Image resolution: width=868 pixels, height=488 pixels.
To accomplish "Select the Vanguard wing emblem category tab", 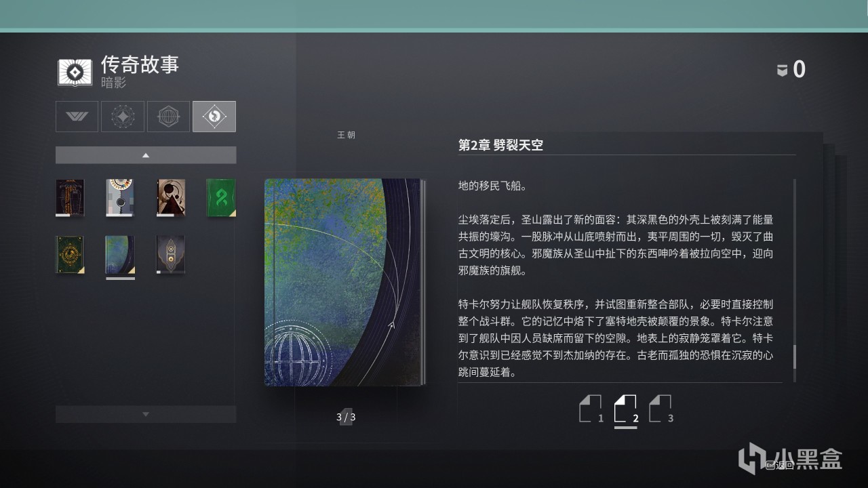I will tap(77, 117).
